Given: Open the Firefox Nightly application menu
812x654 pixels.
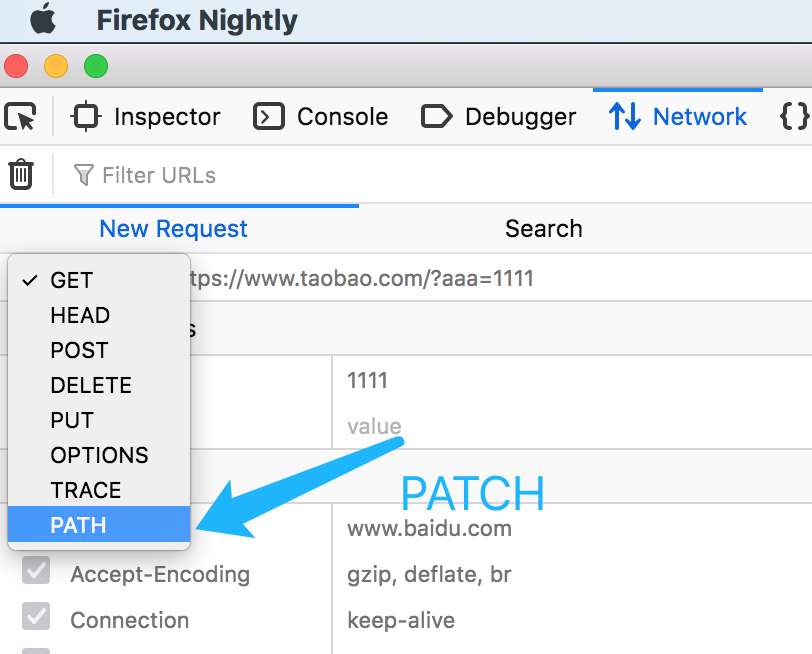Looking at the screenshot, I should point(197,21).
